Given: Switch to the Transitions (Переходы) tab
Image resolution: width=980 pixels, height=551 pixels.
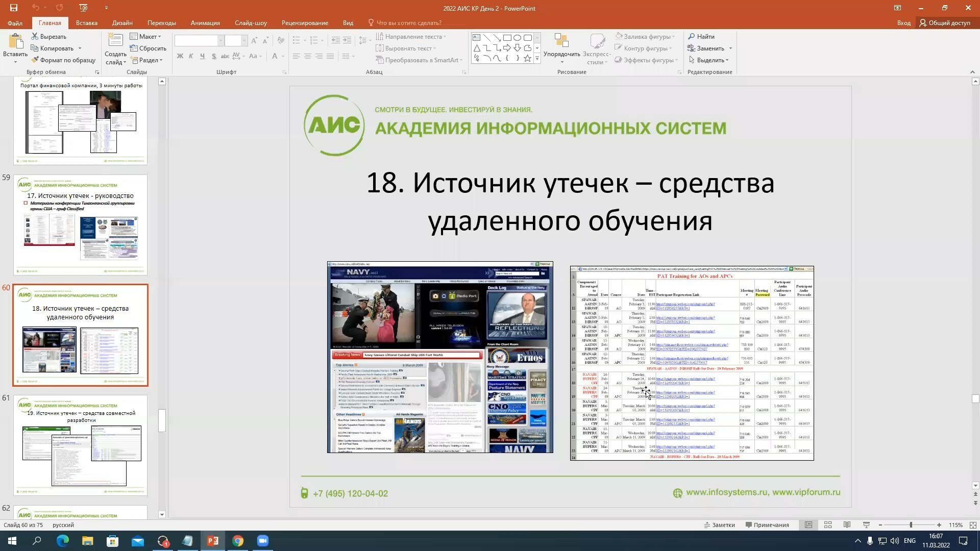Looking at the screenshot, I should pos(162,23).
